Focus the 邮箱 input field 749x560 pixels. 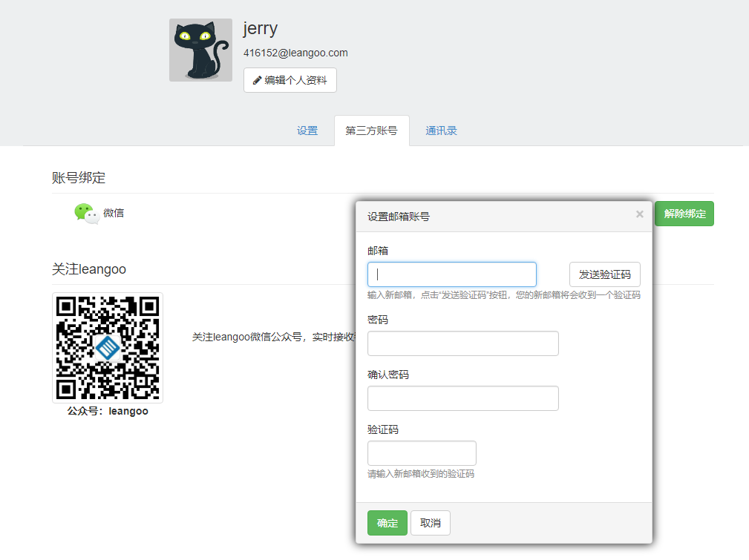[x=451, y=274]
